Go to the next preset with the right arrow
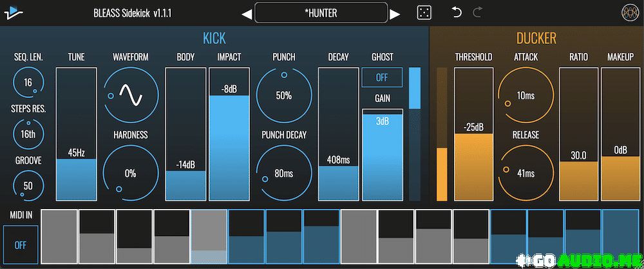 [x=395, y=15]
